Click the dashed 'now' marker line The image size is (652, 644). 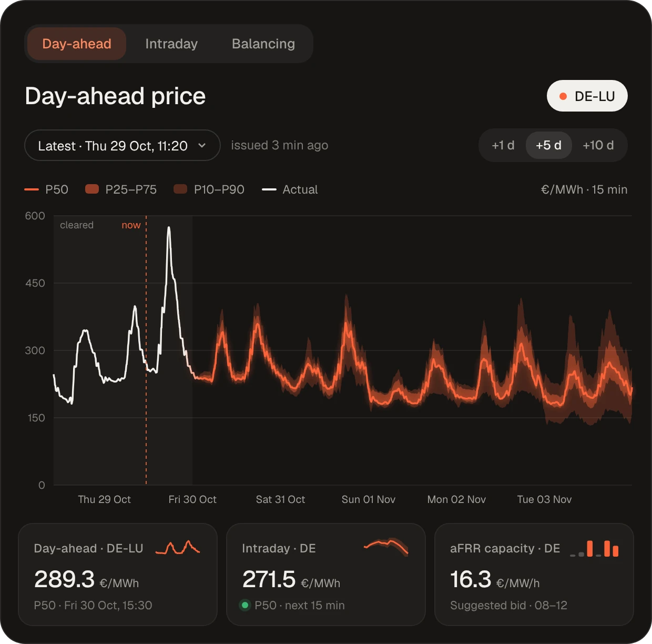(x=146, y=350)
